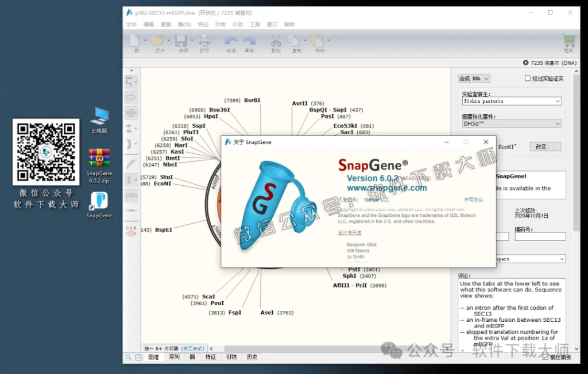Save the plasmid using the 保存 icon
This screenshot has width=588, height=374.
[181, 42]
